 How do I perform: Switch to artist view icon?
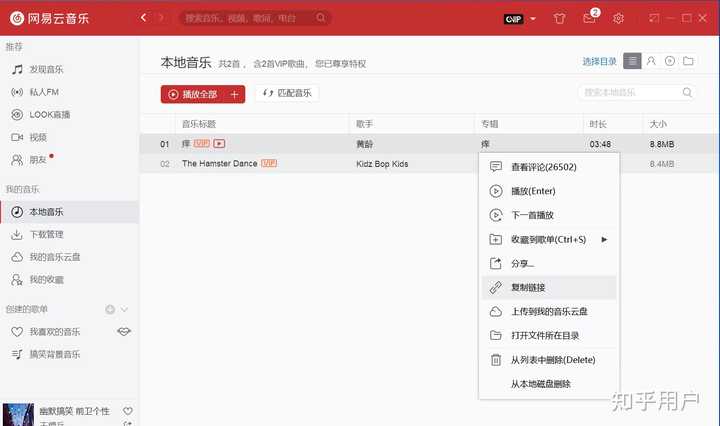[x=651, y=61]
